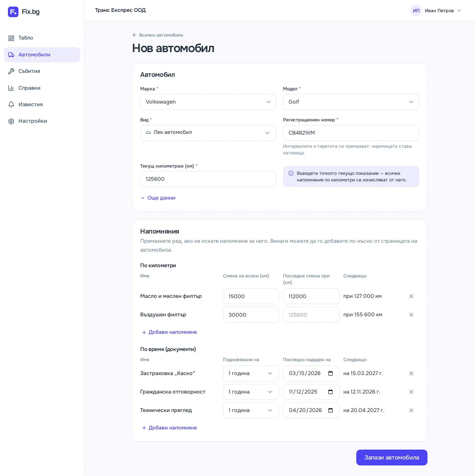
Task: Open Гражданска отговорност renewal period dropdown
Action: click(251, 392)
